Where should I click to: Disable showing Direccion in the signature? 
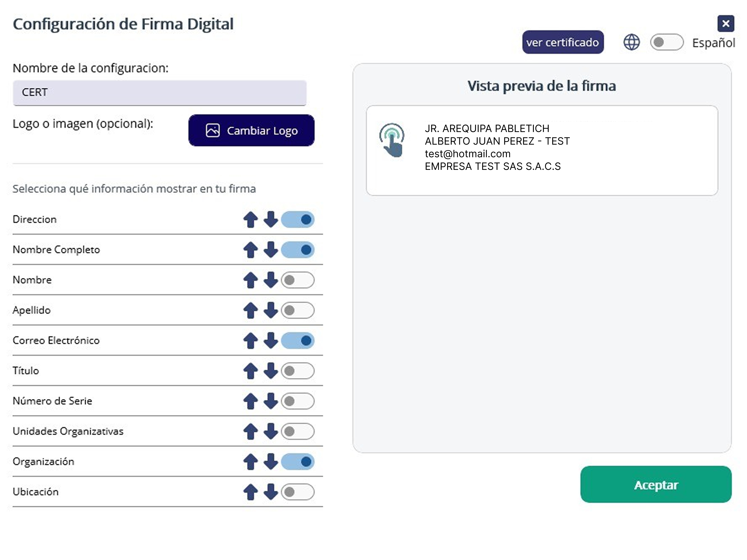click(298, 220)
